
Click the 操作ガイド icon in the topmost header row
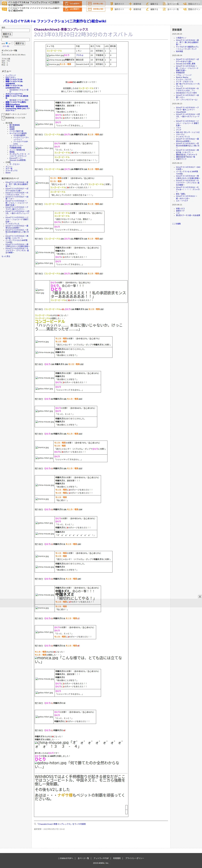click(x=112, y=4)
